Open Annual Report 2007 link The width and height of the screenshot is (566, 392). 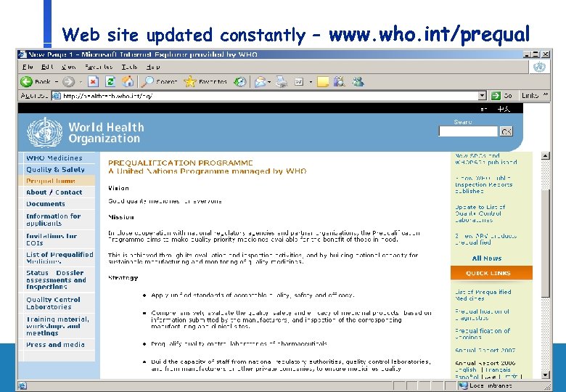point(485,350)
